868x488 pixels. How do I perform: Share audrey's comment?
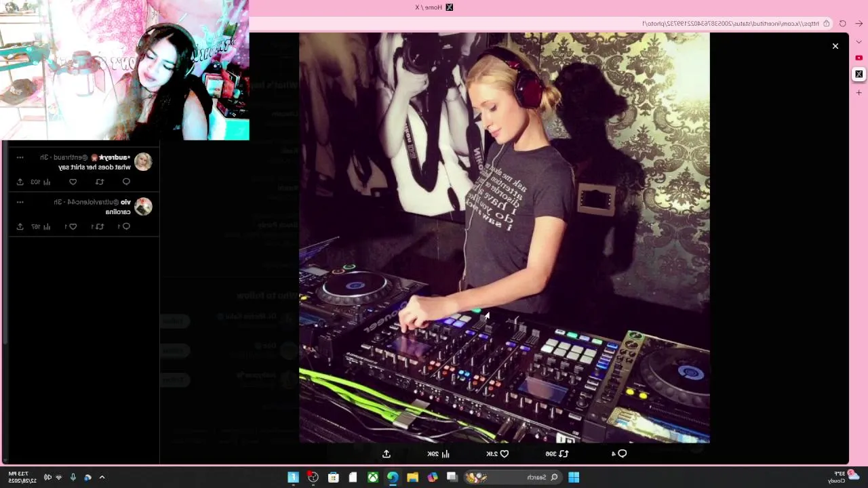20,182
